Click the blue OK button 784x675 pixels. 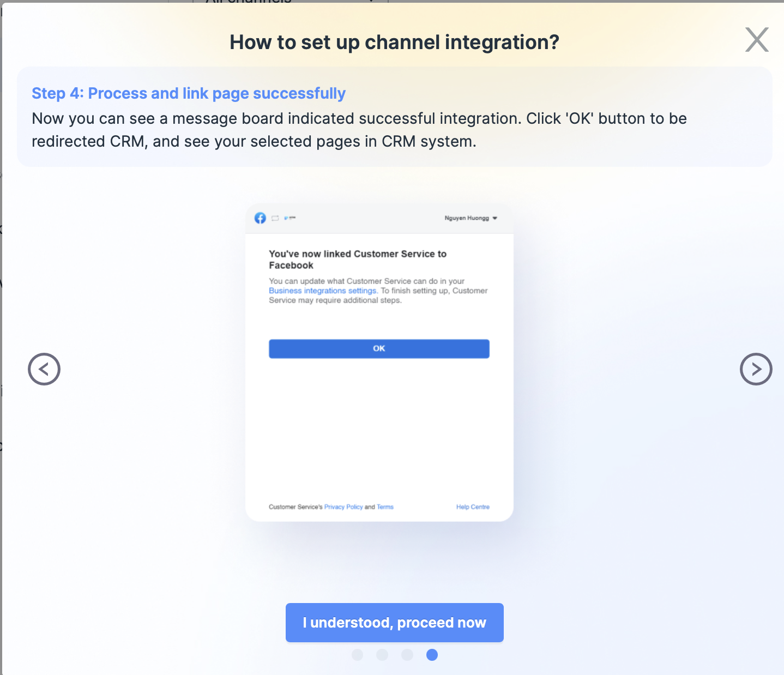point(379,348)
